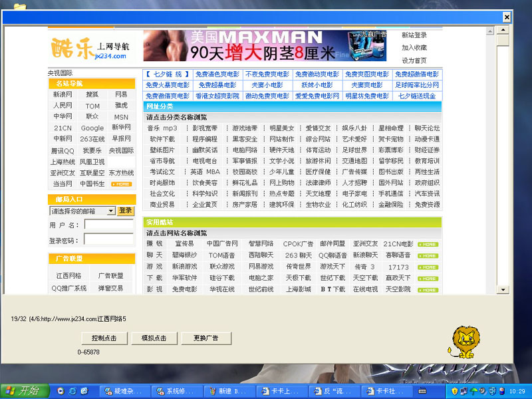Click the taskbar clock 10:29

pyautogui.click(x=517, y=391)
